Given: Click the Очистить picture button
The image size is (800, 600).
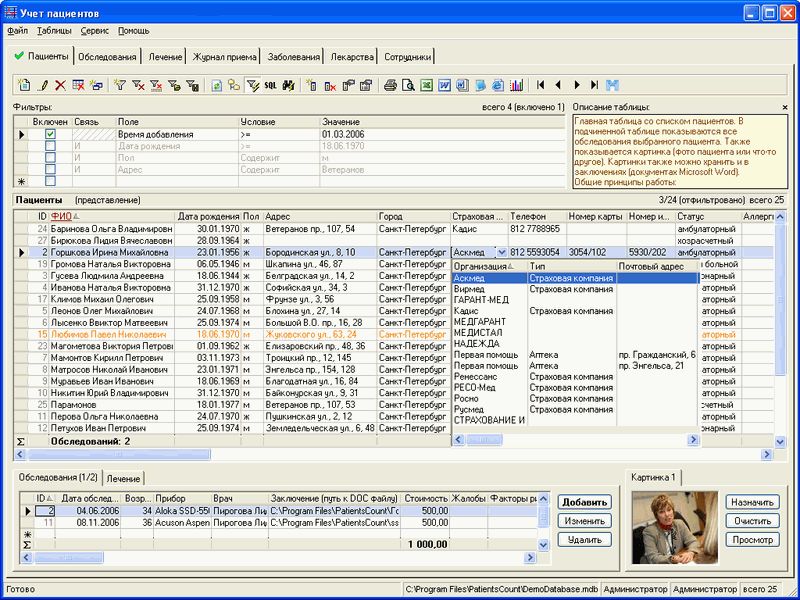Looking at the screenshot, I should click(x=753, y=521).
